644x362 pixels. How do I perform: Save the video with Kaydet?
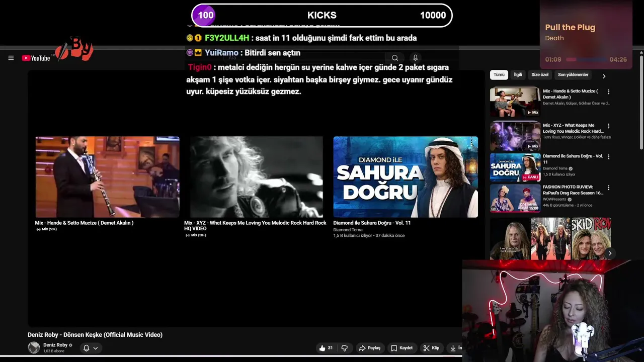tap(402, 348)
